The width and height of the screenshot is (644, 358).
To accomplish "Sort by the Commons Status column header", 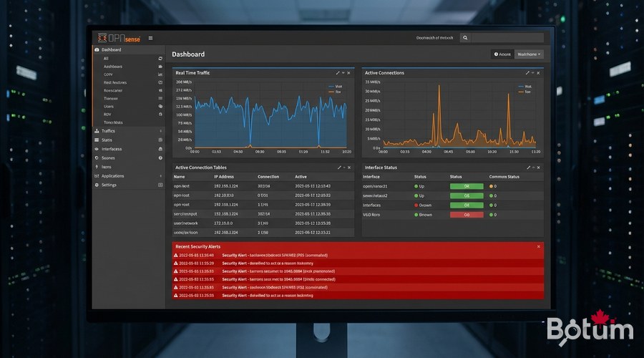I will [x=504, y=177].
